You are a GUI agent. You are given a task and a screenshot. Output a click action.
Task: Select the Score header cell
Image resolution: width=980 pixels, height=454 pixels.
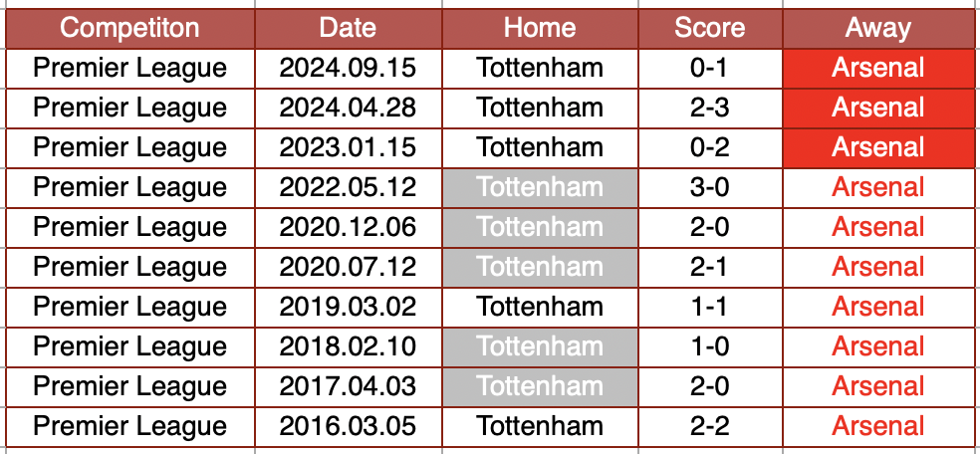click(x=709, y=28)
